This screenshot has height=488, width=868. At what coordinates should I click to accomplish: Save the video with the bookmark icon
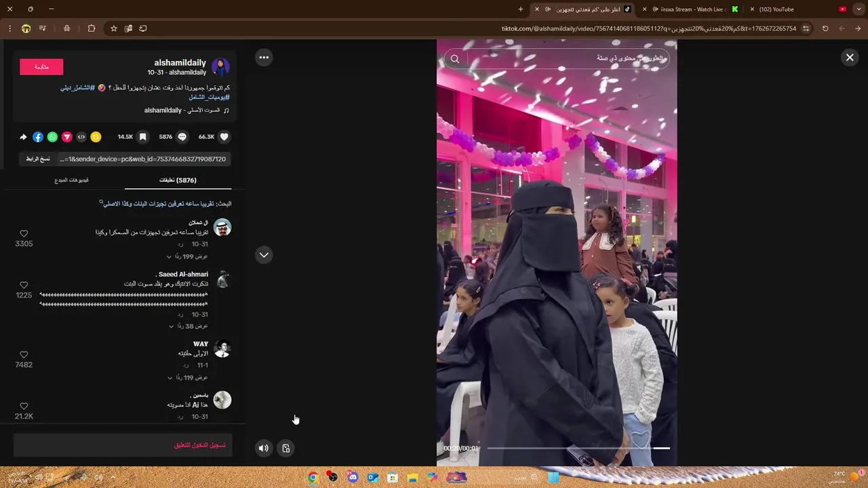click(x=142, y=137)
